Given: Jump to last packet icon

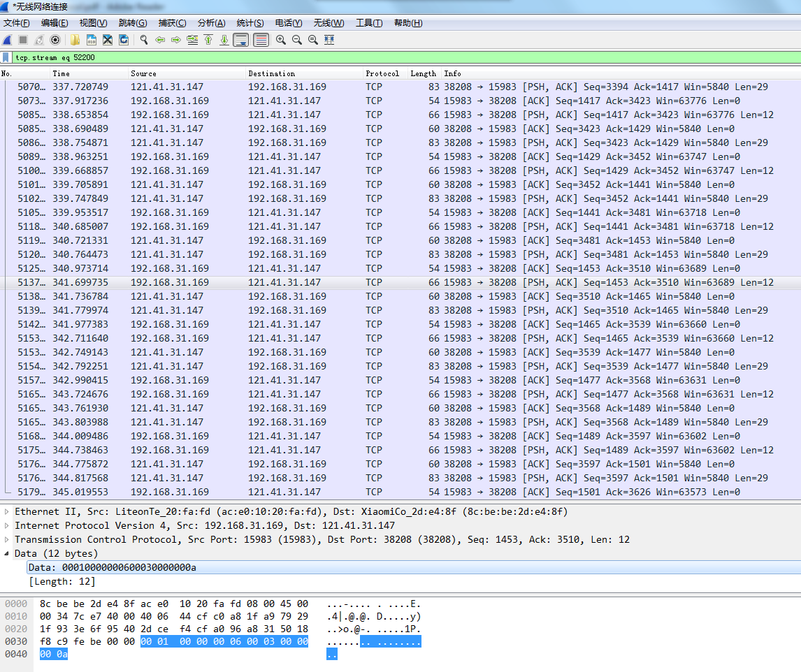Looking at the screenshot, I should coord(224,40).
